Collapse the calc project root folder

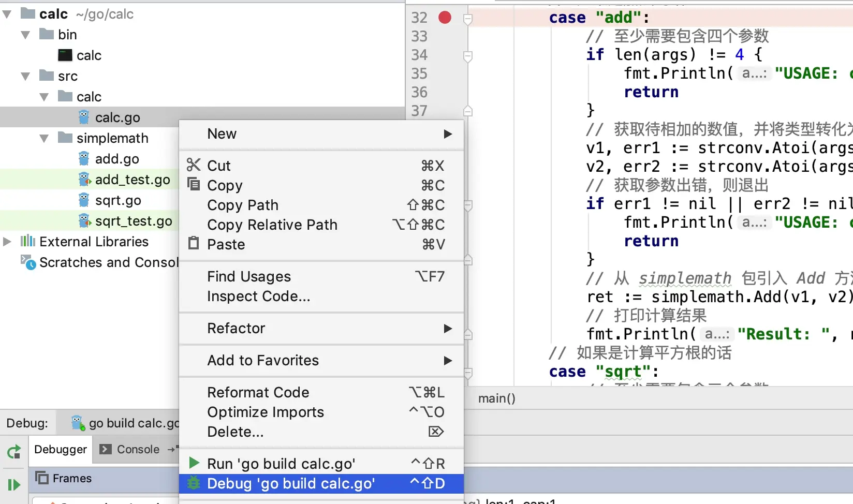click(7, 14)
